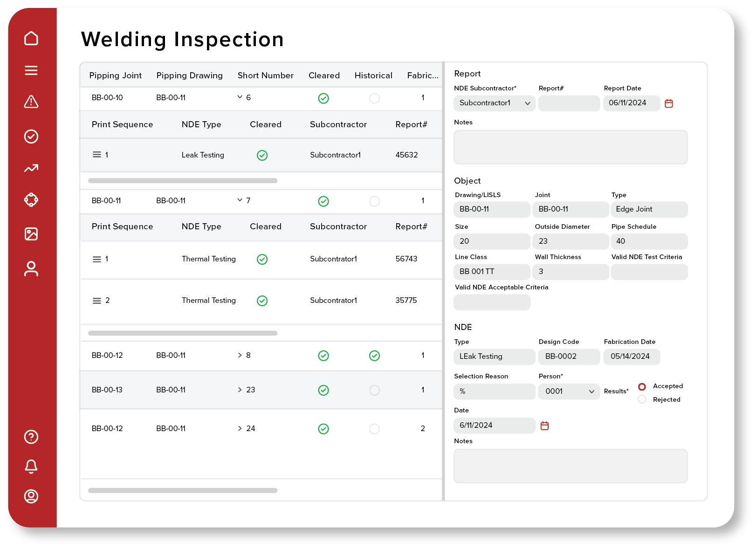Open the hamburger navigation menu
This screenshot has height=549, width=756.
(31, 70)
